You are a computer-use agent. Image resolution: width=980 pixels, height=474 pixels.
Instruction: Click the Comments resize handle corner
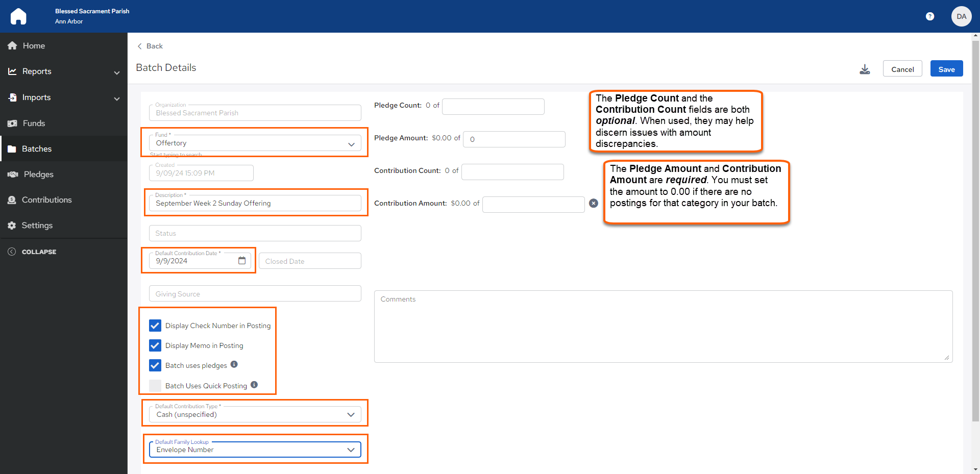pyautogui.click(x=947, y=358)
